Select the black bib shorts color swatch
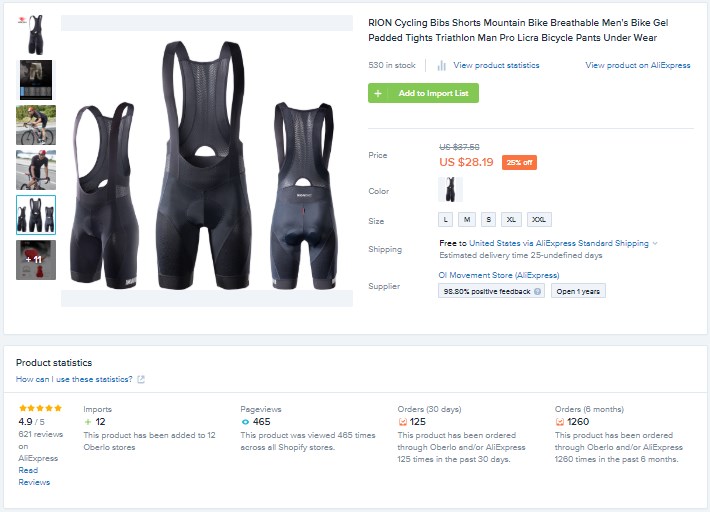The image size is (710, 512). click(x=450, y=190)
